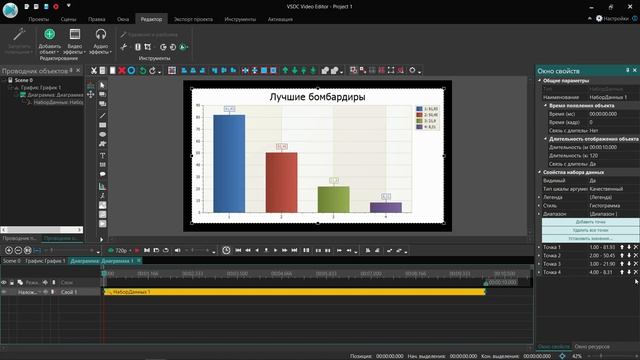Click the clock icon in playback toolbar
This screenshot has width=640, height=360.
pyautogui.click(x=226, y=250)
